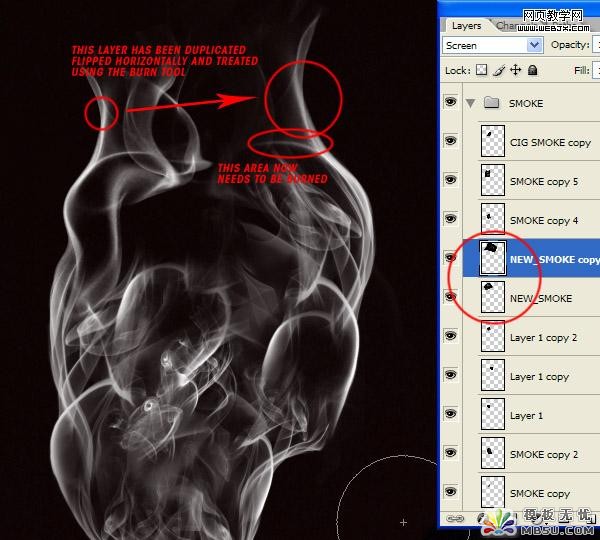Screen dimensions: 600x540
Task: Select the SMOKE copy 5 layer thumbnail
Action: click(x=492, y=180)
